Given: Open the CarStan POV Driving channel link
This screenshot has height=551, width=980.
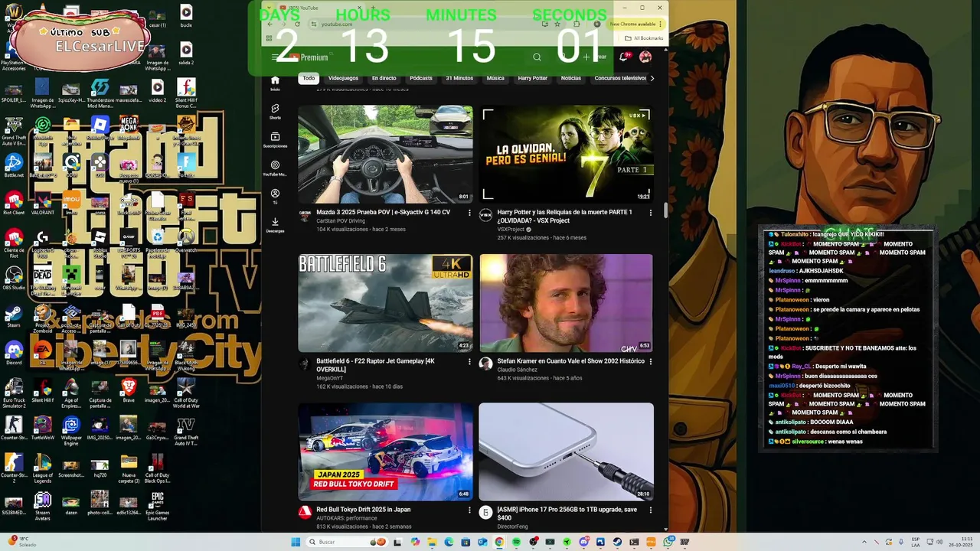Looking at the screenshot, I should point(341,220).
